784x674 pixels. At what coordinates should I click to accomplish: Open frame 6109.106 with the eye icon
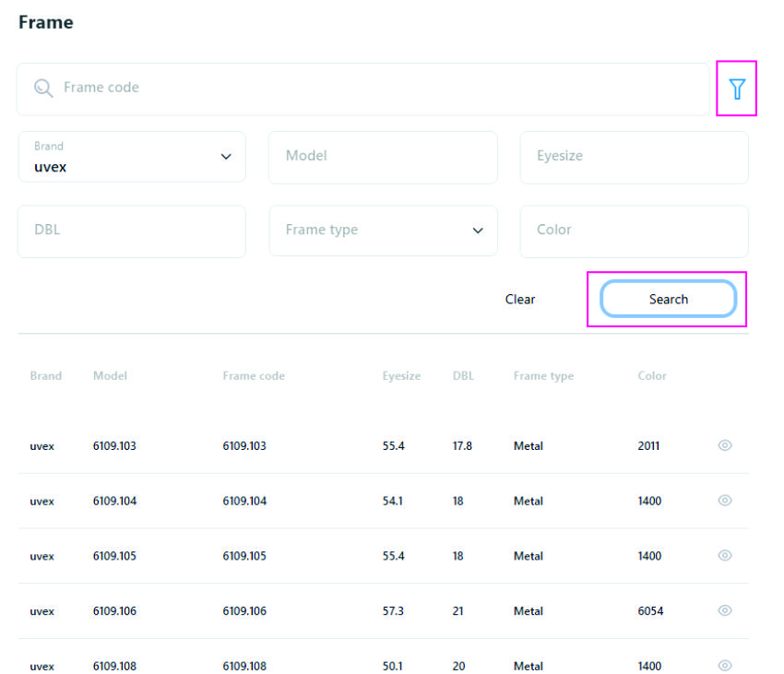click(725, 610)
